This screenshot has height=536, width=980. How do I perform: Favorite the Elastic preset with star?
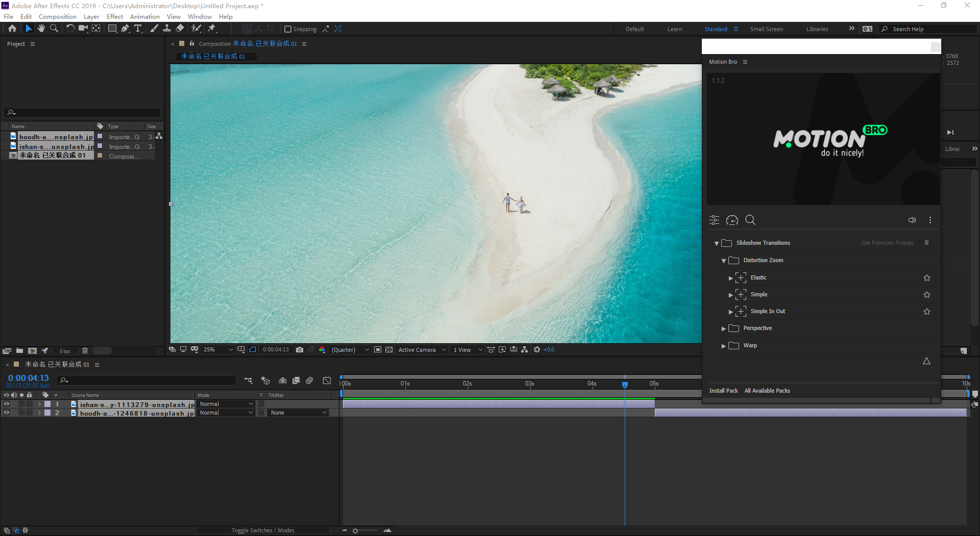coord(926,278)
